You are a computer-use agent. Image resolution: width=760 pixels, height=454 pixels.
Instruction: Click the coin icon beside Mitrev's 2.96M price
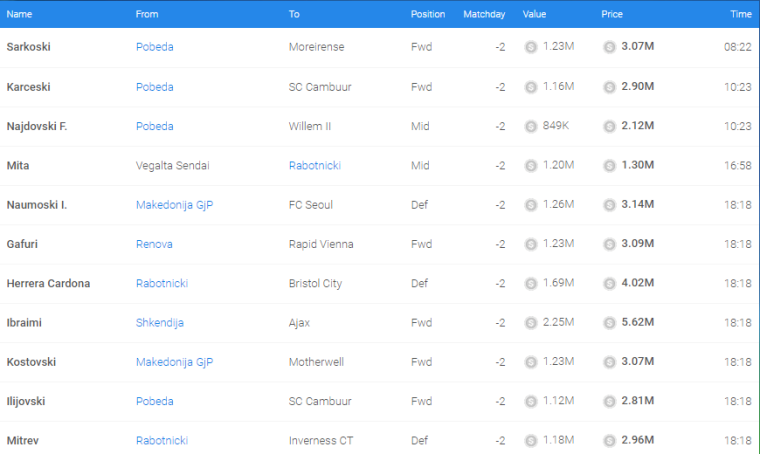coord(609,441)
